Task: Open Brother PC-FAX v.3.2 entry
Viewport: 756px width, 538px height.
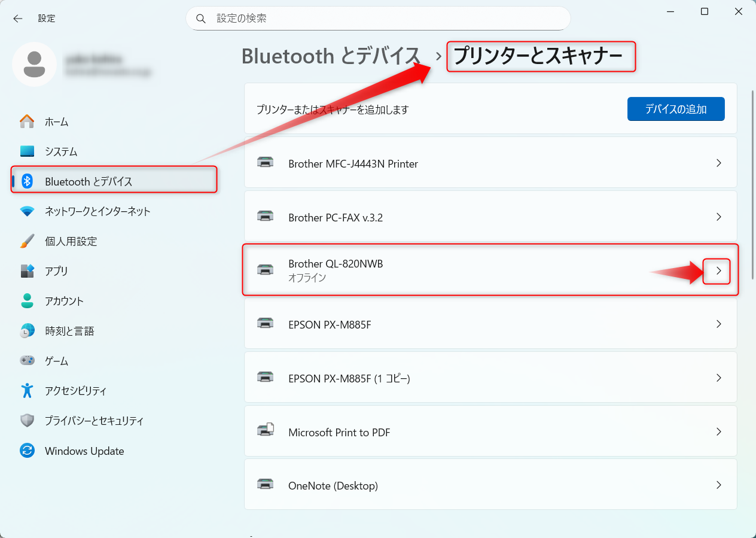Action: point(490,217)
